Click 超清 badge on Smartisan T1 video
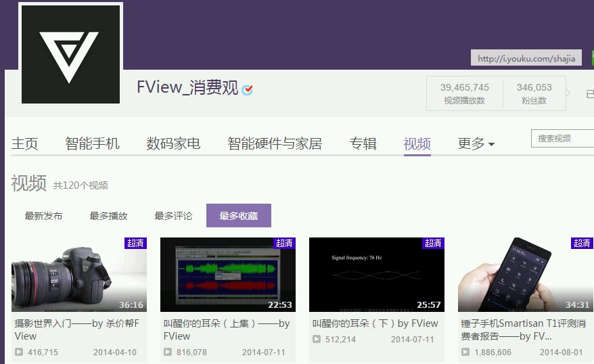594x364 pixels. 582,243
